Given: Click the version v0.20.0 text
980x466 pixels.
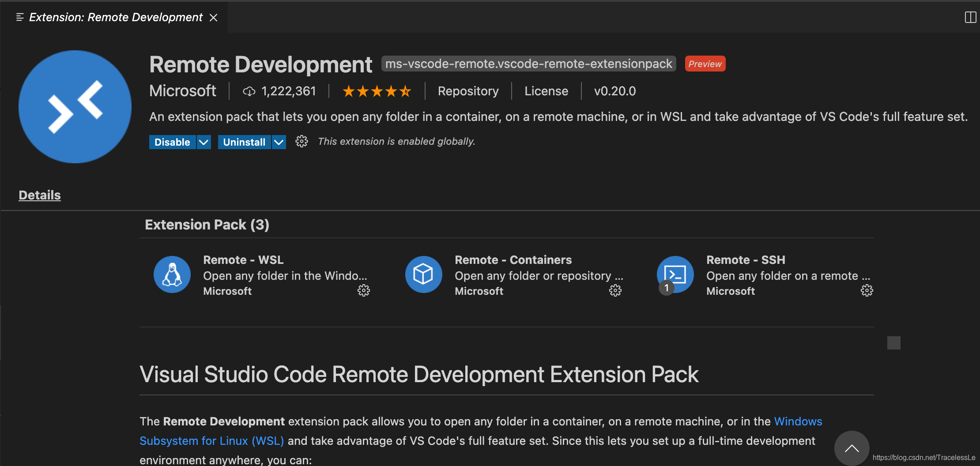Looking at the screenshot, I should click(x=615, y=91).
